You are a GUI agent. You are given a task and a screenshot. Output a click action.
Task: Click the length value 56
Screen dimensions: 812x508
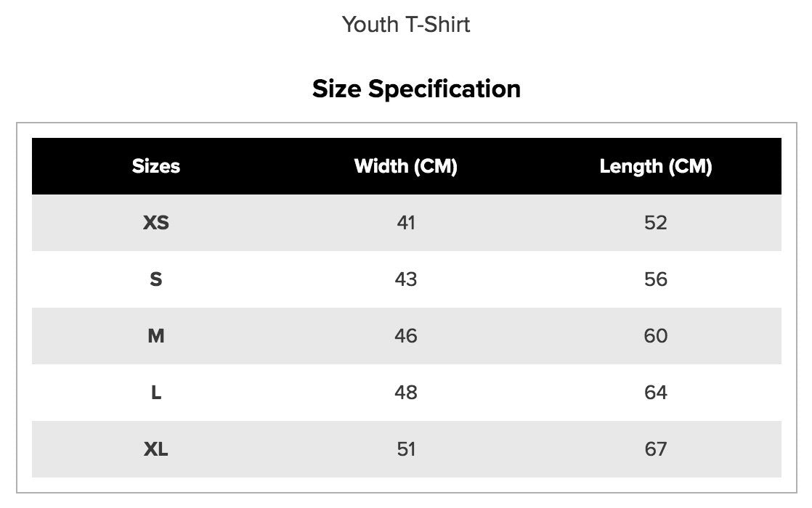point(655,279)
